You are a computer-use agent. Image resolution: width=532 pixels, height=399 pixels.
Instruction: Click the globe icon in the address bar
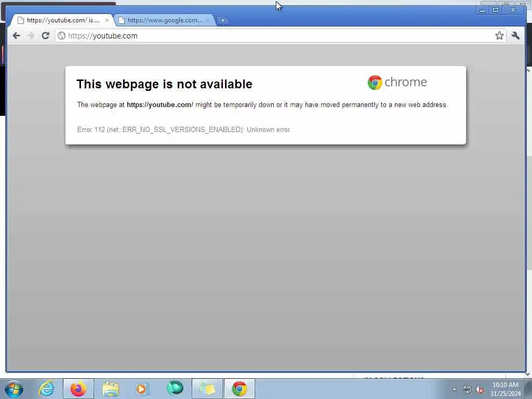[61, 36]
